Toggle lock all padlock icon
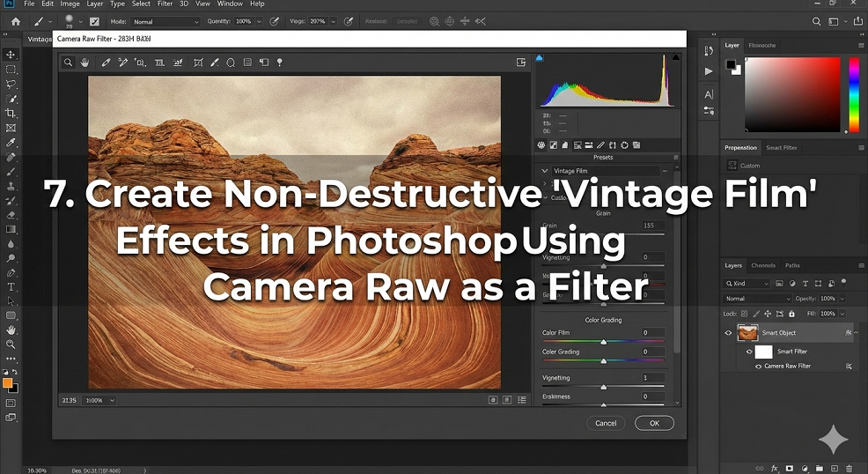 791,314
